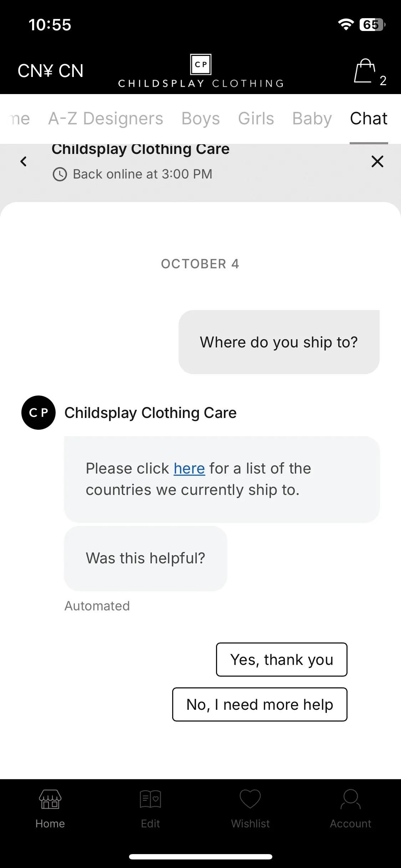Choose 'No, I need more help'
The image size is (401, 868).
click(x=260, y=704)
